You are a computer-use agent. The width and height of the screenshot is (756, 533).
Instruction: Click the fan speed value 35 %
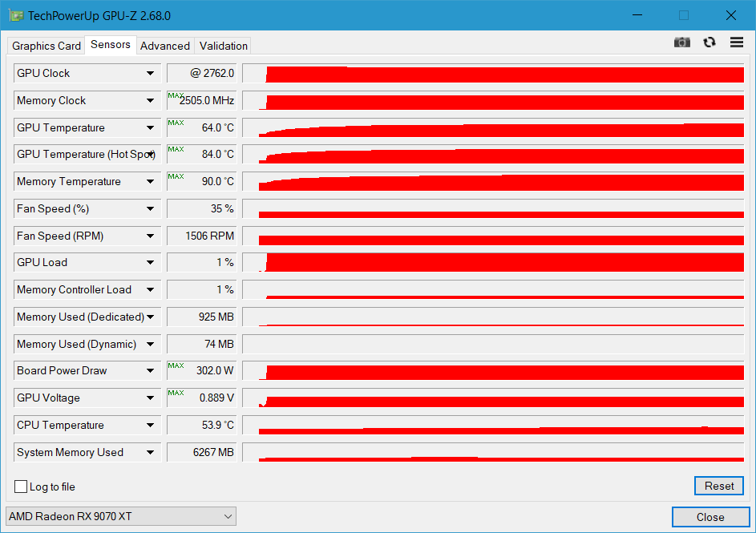pyautogui.click(x=202, y=208)
